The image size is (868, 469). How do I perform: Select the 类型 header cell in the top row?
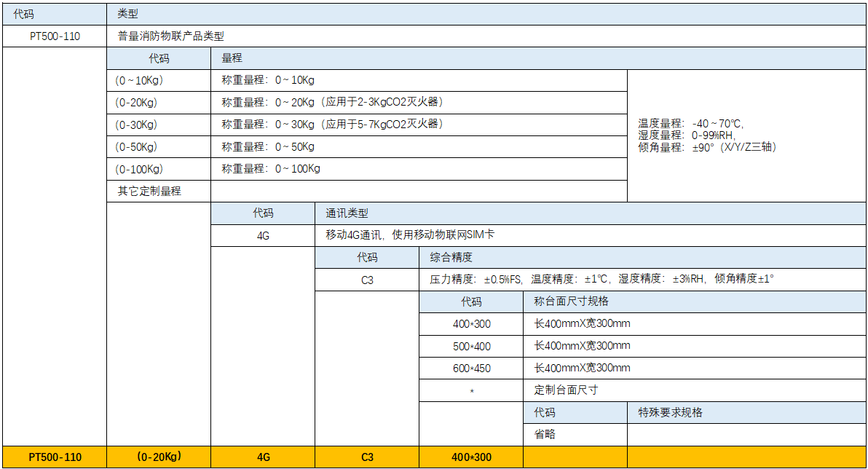click(x=486, y=13)
